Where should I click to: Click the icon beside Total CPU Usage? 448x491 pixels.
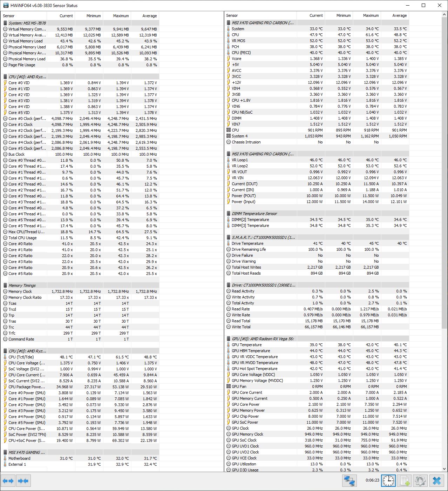pyautogui.click(x=5, y=238)
